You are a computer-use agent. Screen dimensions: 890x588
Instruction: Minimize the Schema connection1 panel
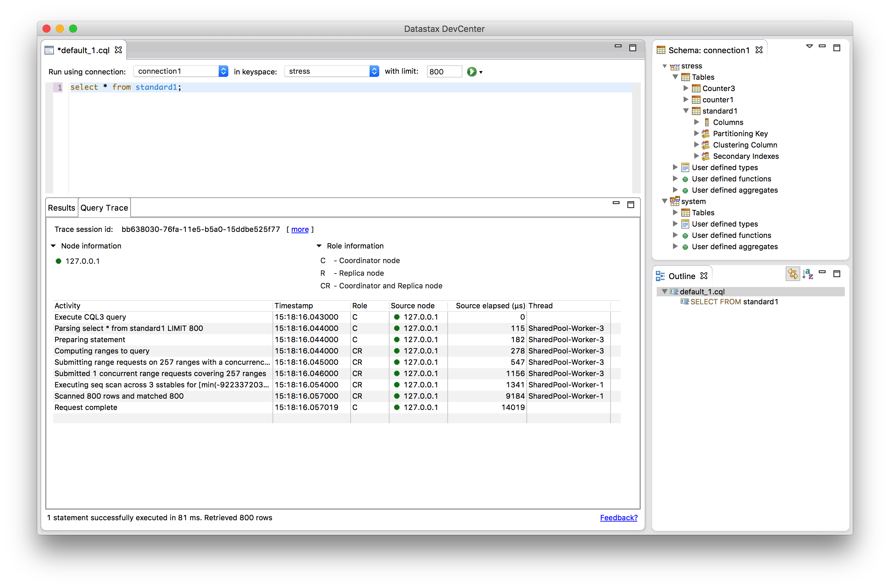822,47
